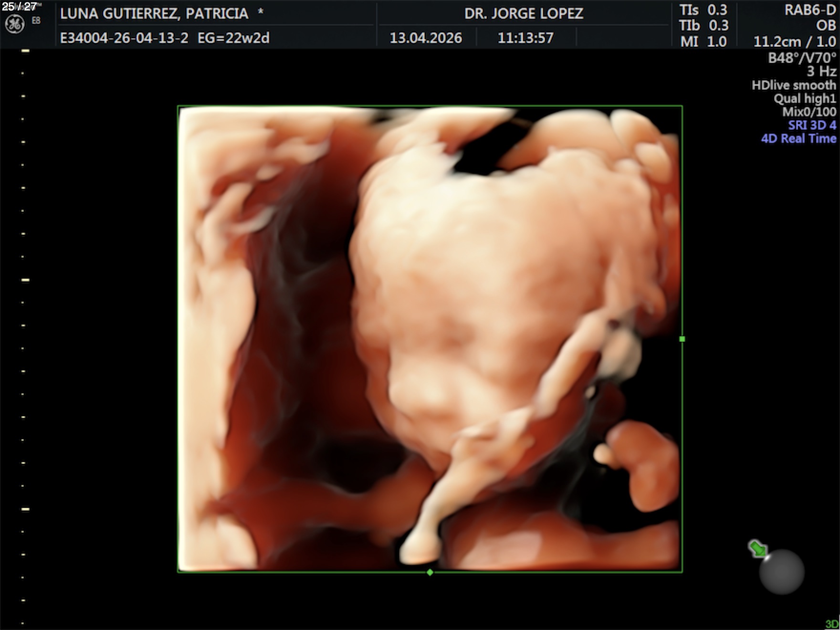Image resolution: width=840 pixels, height=630 pixels.
Task: Click the DR. JORGE LOPEZ physician field
Action: click(524, 13)
